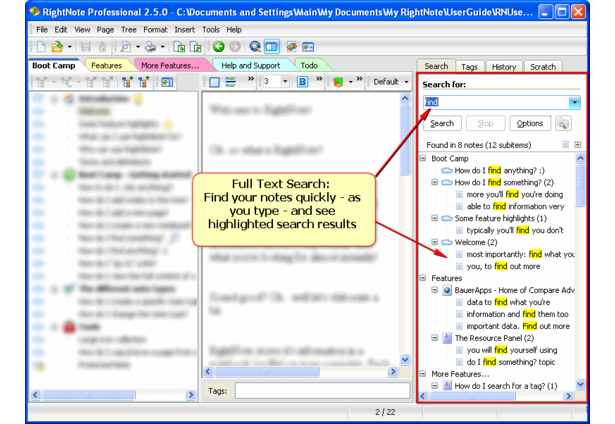Click the second green-arrow copy pages icon

196,47
